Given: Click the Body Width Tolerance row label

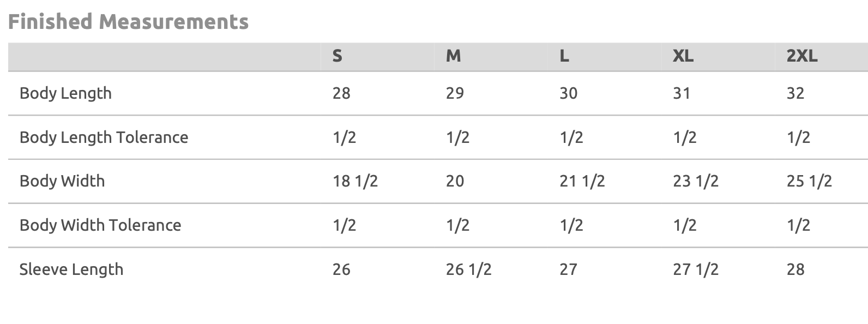Looking at the screenshot, I should pyautogui.click(x=100, y=225).
